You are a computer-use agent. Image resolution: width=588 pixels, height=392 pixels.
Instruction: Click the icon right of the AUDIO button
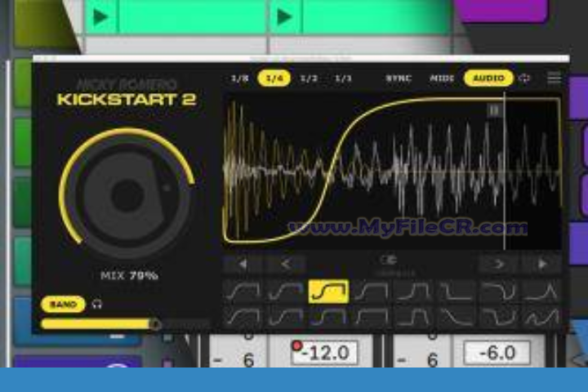tap(524, 78)
